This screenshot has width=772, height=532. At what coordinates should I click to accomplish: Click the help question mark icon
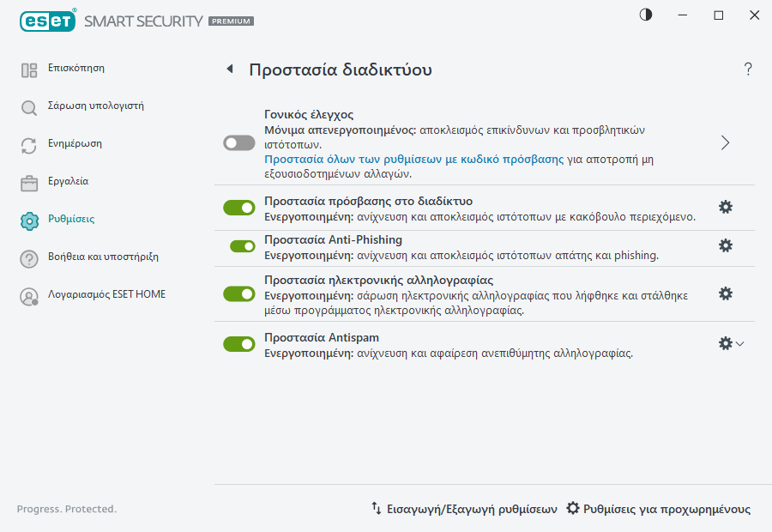coord(747,70)
